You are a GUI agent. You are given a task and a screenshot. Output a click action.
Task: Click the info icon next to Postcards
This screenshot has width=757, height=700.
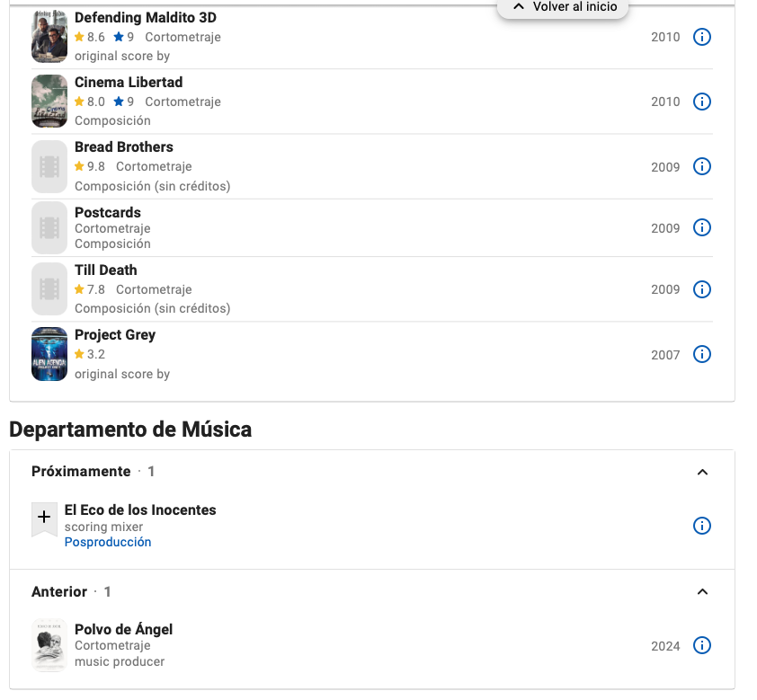coord(702,227)
